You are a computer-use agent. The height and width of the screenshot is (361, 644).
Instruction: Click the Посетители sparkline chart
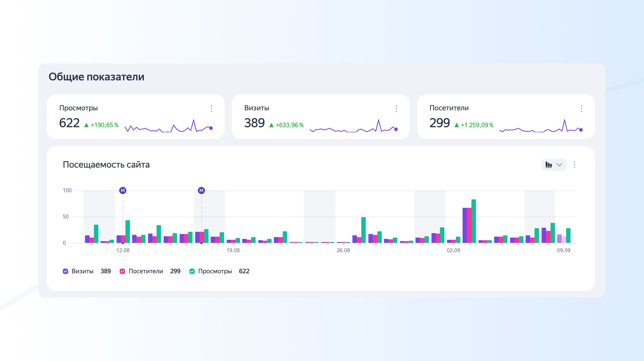[x=541, y=126]
